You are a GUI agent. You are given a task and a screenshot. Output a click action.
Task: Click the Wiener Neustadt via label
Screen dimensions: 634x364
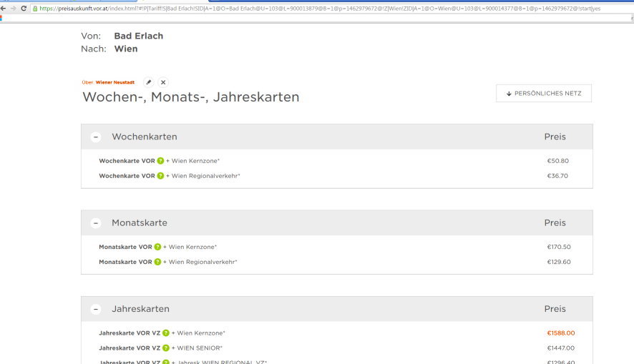tap(114, 82)
